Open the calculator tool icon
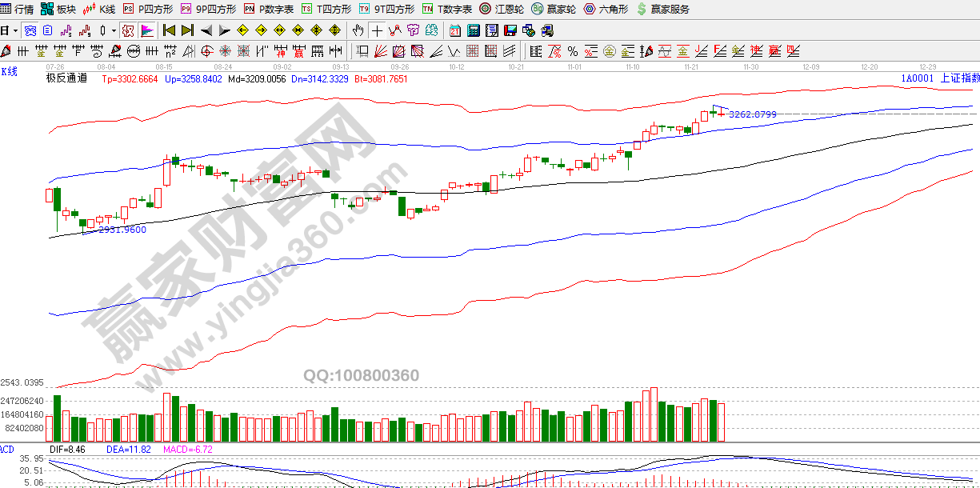980x488 pixels. click(473, 31)
